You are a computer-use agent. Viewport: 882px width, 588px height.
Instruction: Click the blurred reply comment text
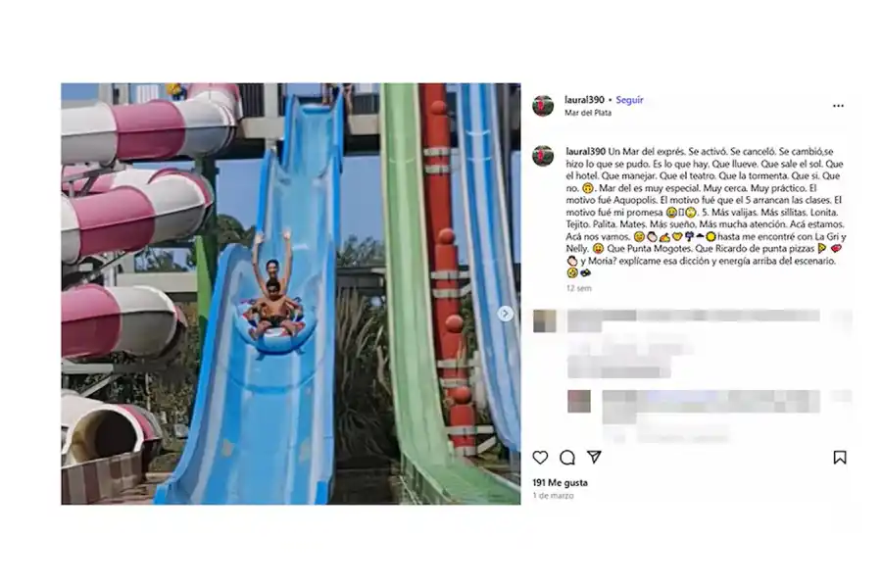click(x=711, y=415)
